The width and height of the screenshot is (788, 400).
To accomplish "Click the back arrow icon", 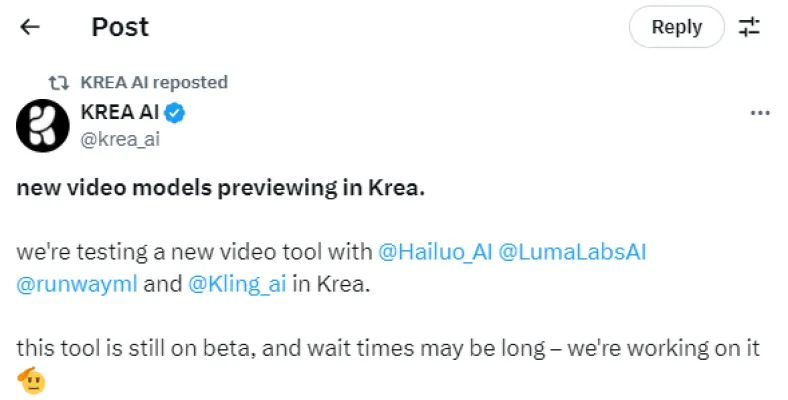I will (30, 27).
